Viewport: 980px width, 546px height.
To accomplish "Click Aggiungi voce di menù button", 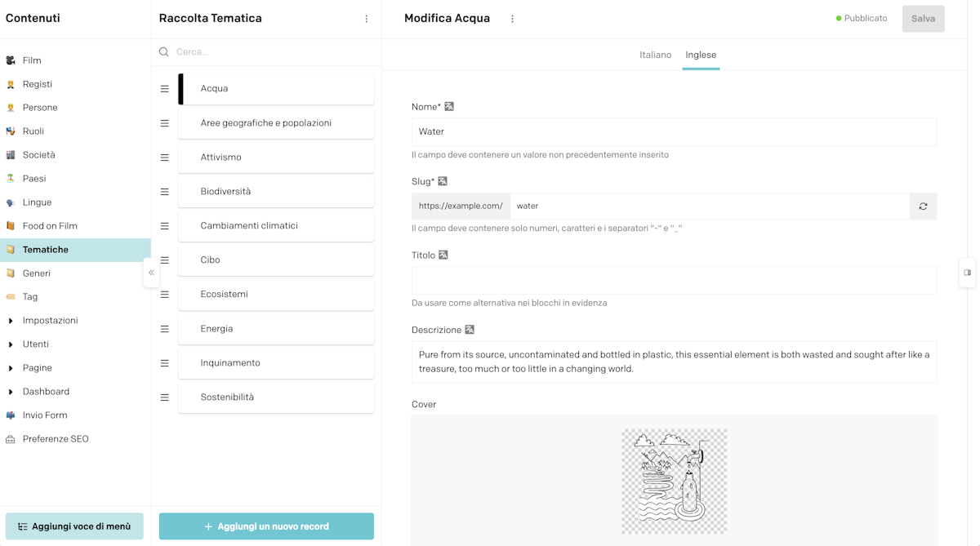I will point(74,526).
